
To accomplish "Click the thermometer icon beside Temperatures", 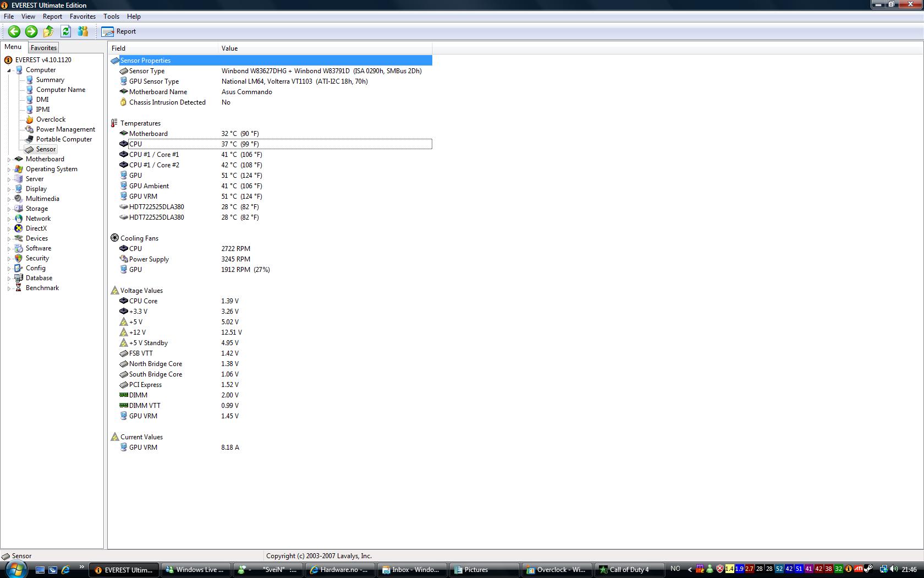I will [114, 123].
